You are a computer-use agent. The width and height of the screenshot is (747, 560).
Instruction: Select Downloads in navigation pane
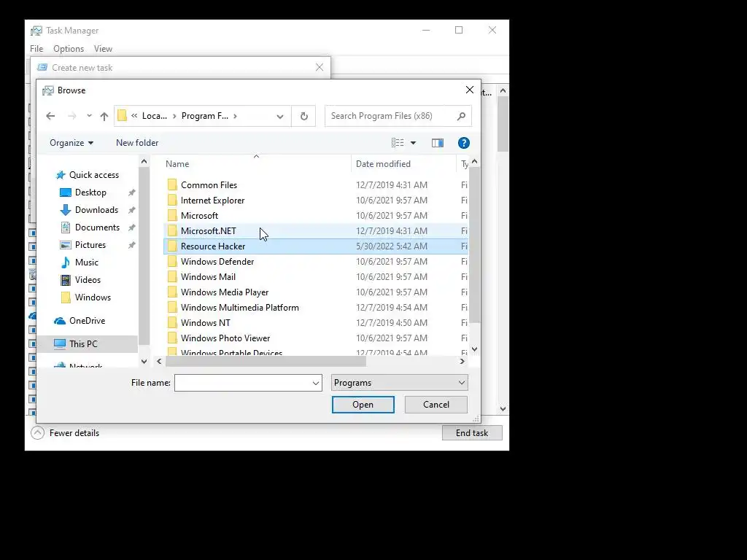click(x=96, y=210)
